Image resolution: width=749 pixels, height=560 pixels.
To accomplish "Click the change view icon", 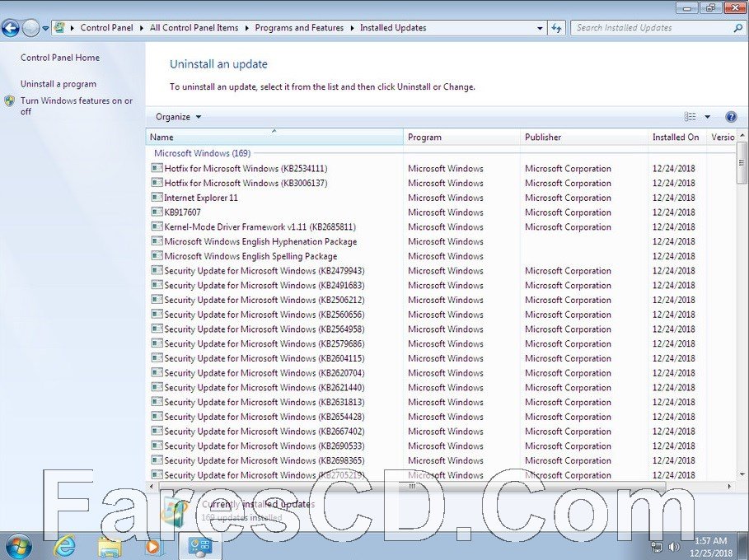I will coord(690,117).
